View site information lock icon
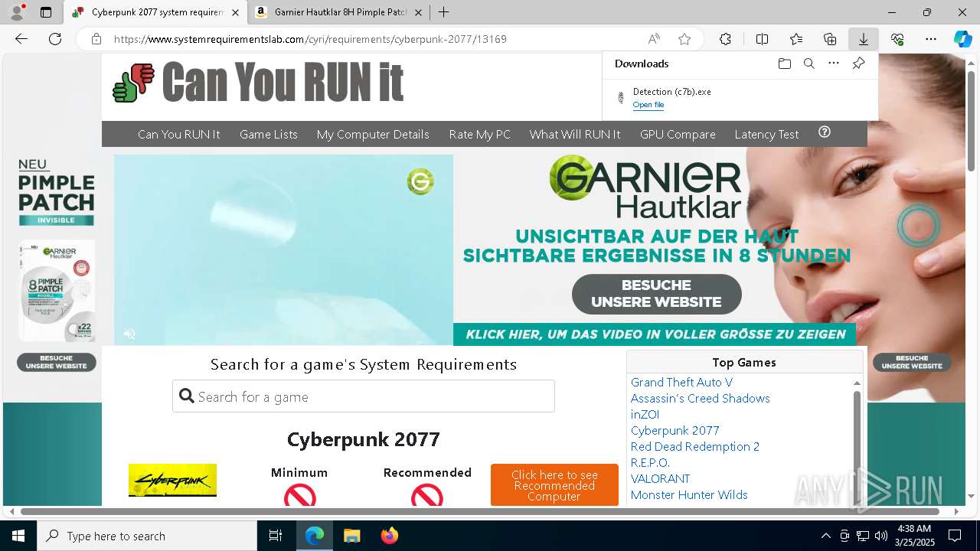Viewport: 980px width, 551px height. click(96, 39)
